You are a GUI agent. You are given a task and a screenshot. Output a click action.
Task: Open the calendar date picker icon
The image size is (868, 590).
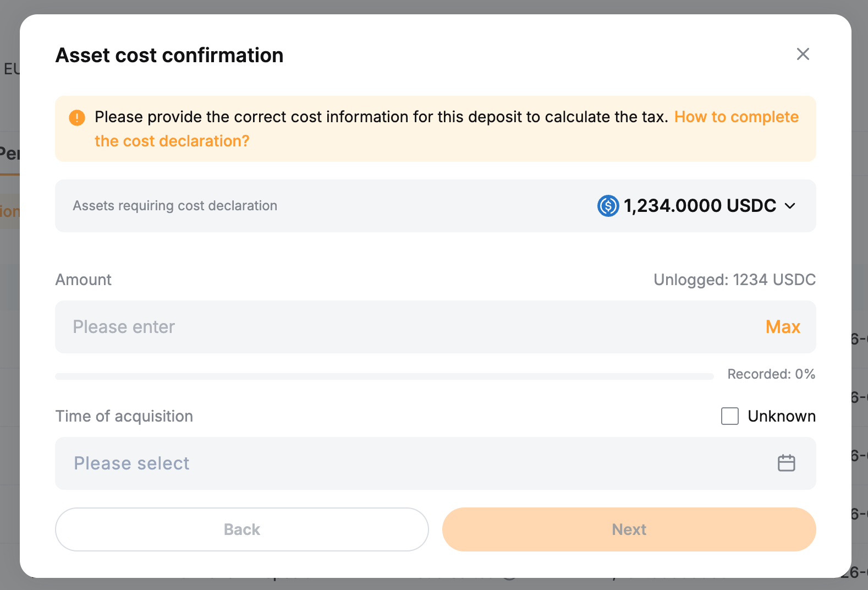[x=786, y=463]
